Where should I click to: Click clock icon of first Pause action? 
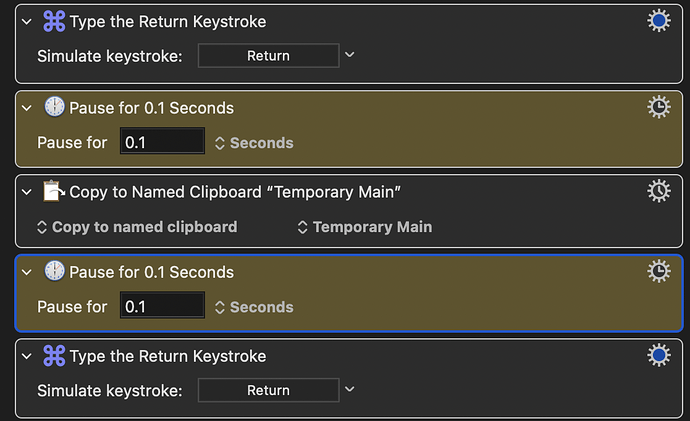click(55, 107)
